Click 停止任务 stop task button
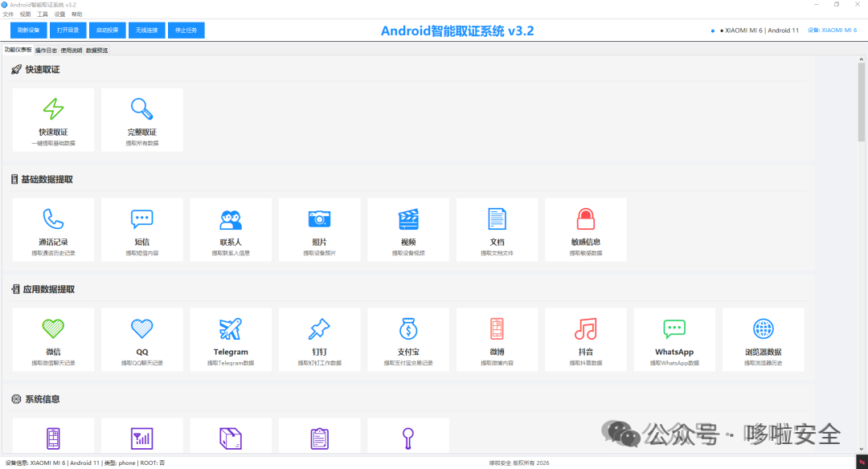The height and width of the screenshot is (469, 868). click(186, 31)
